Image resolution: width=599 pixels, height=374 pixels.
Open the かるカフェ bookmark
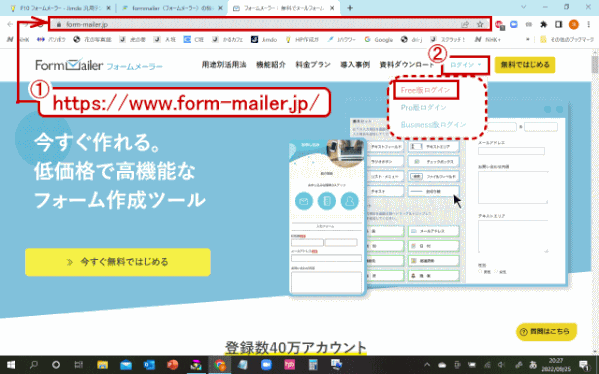pos(227,39)
